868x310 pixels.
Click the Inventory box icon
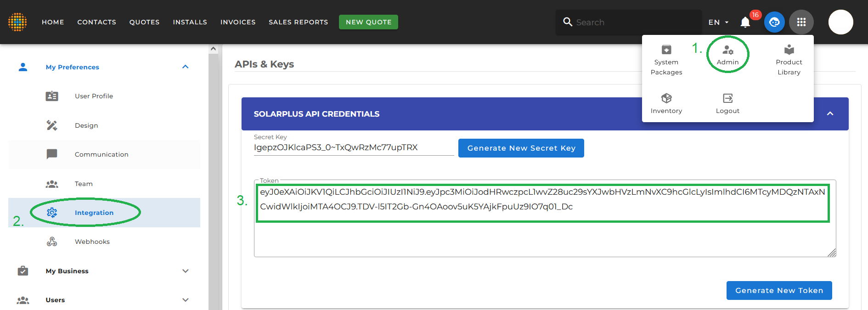(666, 98)
